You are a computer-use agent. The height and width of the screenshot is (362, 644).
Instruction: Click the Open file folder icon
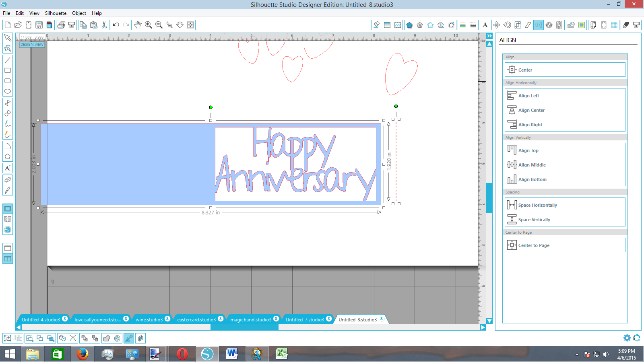click(x=18, y=25)
